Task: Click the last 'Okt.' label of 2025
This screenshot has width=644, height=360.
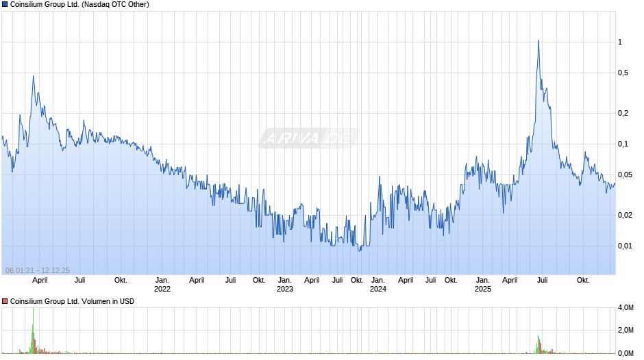Action: pos(583,281)
